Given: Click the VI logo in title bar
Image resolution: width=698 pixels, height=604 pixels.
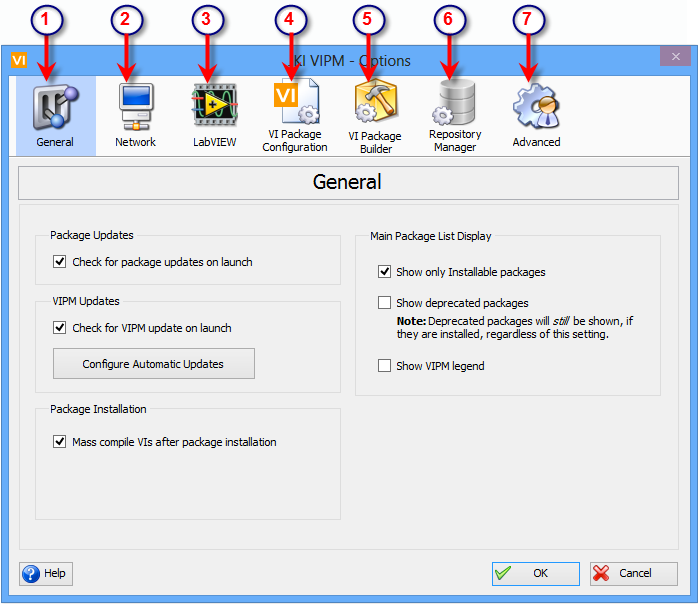Looking at the screenshot, I should [x=19, y=60].
